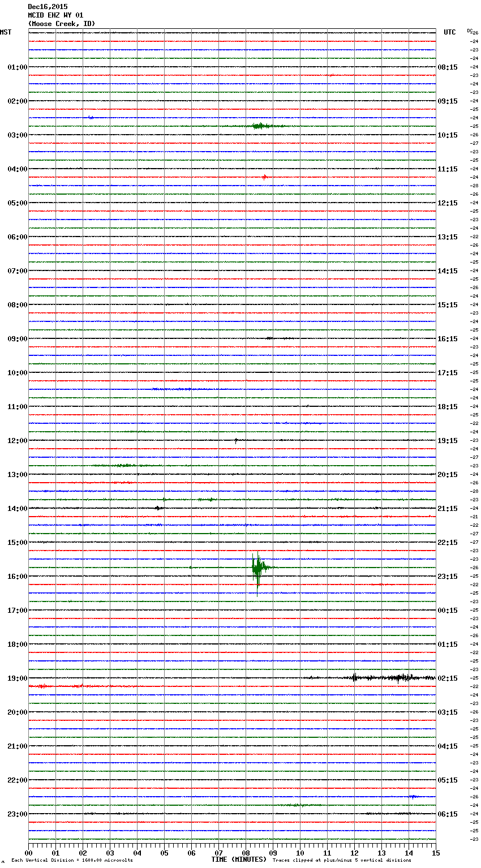Click the UTC label '00:15'
Image resolution: width=481 pixels, height=868 pixels.
[448, 611]
